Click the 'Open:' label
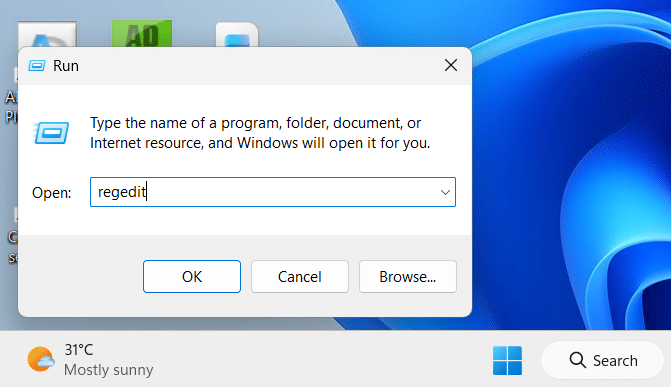Image resolution: width=671 pixels, height=387 pixels. (51, 193)
